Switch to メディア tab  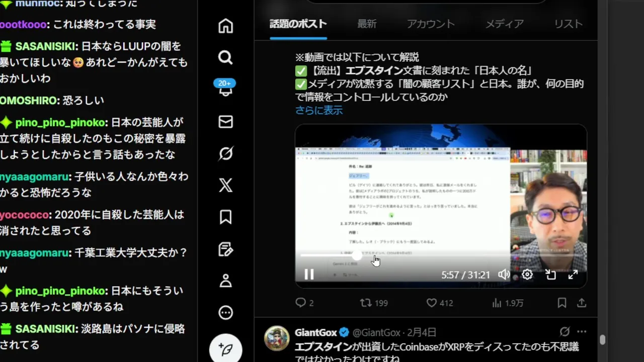coord(505,24)
